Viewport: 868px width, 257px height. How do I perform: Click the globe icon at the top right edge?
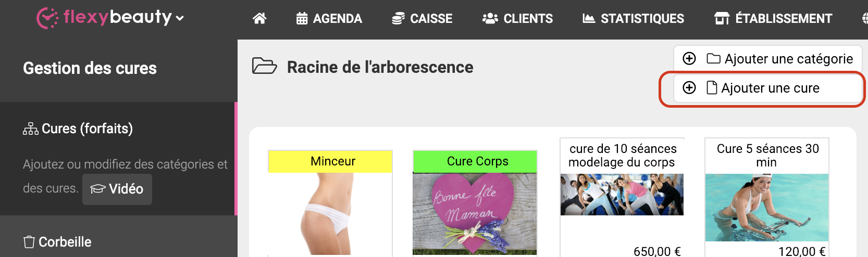[x=865, y=19]
